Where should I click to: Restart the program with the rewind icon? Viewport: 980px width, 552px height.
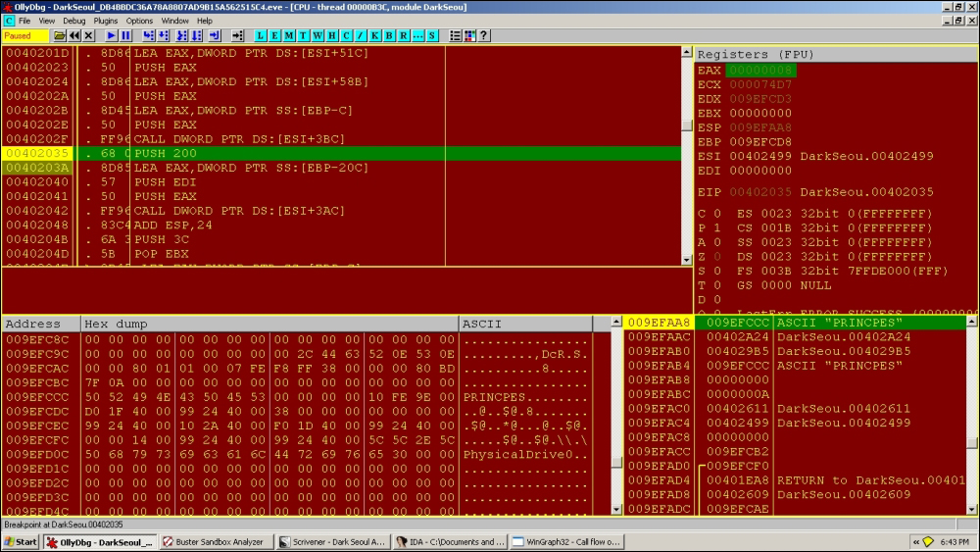point(73,35)
